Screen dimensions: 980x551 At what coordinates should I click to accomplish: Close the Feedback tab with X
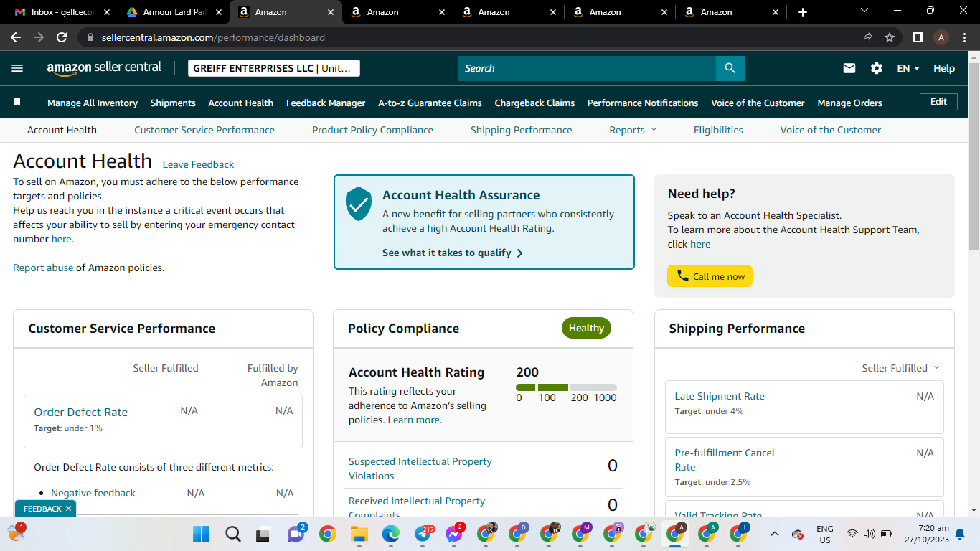point(68,509)
